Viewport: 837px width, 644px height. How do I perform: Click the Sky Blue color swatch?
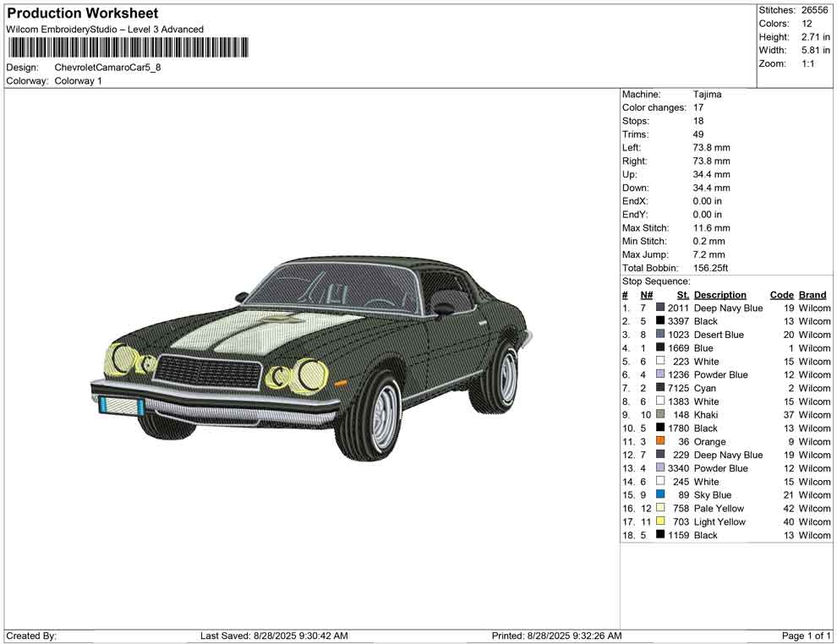[x=660, y=494]
